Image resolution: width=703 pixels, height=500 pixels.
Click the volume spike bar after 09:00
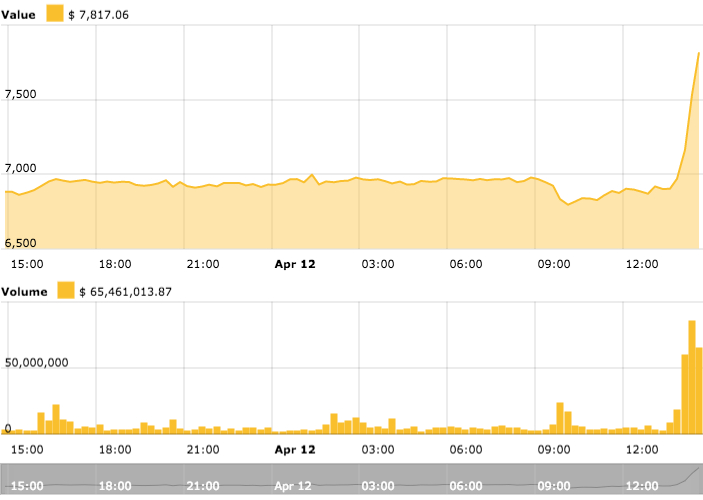click(x=560, y=418)
